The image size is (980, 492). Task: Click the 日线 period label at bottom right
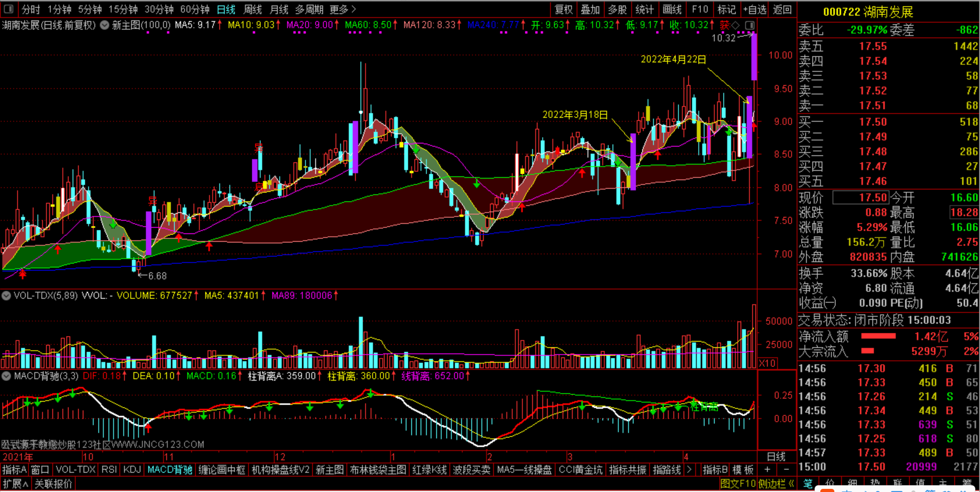(x=776, y=457)
